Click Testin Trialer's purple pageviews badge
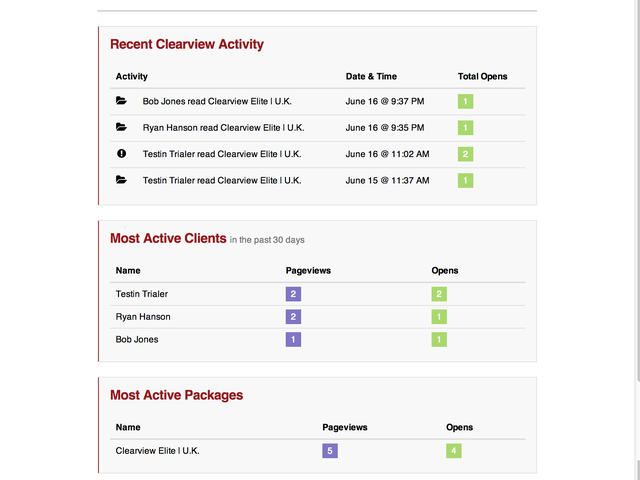 (293, 294)
